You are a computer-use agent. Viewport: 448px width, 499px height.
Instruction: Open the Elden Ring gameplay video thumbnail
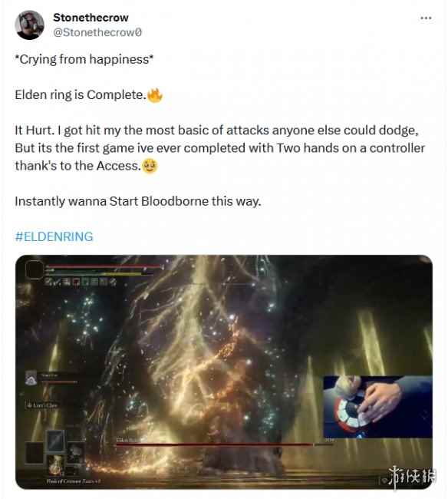pos(224,372)
